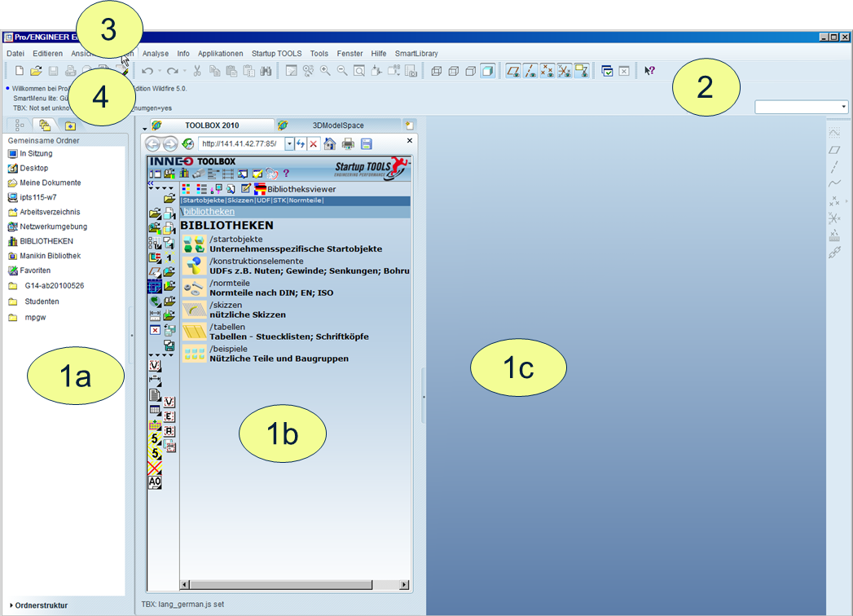Image resolution: width=853 pixels, height=616 pixels.
Task: Create a new file with New icon
Action: coord(19,71)
